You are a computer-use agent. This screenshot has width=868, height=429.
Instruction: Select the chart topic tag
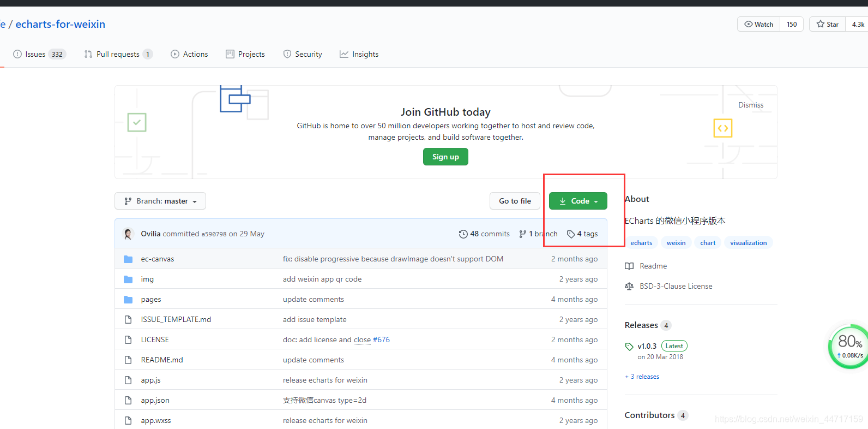[x=708, y=243]
